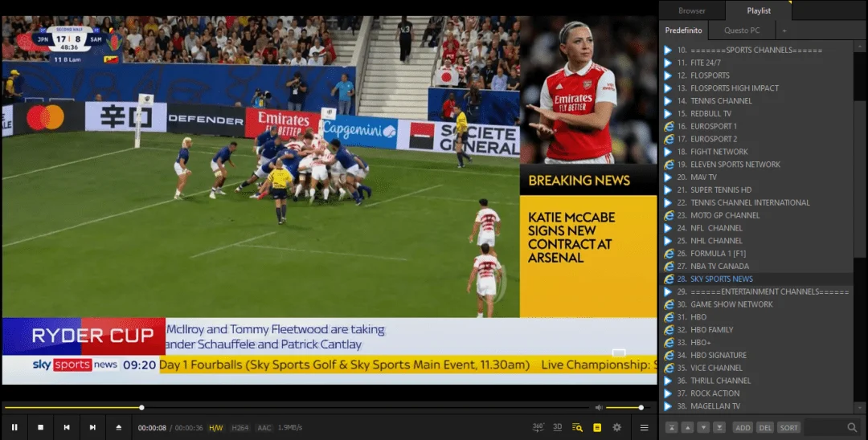
Task: Toggle H/W hardware acceleration indicator
Action: click(216, 428)
